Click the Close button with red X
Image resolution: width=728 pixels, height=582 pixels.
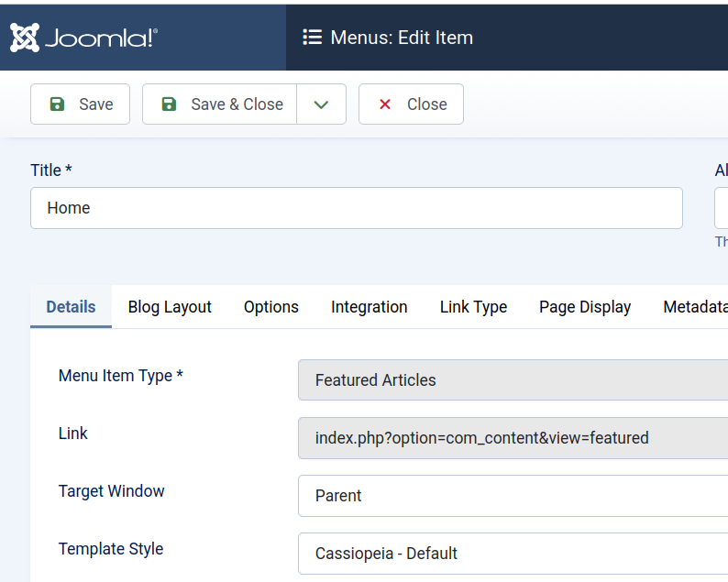point(411,104)
